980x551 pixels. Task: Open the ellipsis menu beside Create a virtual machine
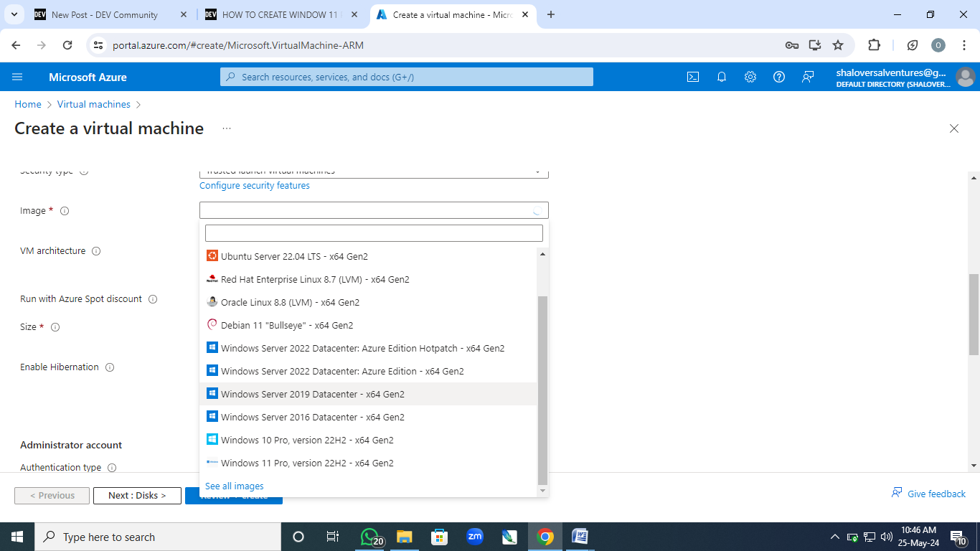[x=227, y=128]
